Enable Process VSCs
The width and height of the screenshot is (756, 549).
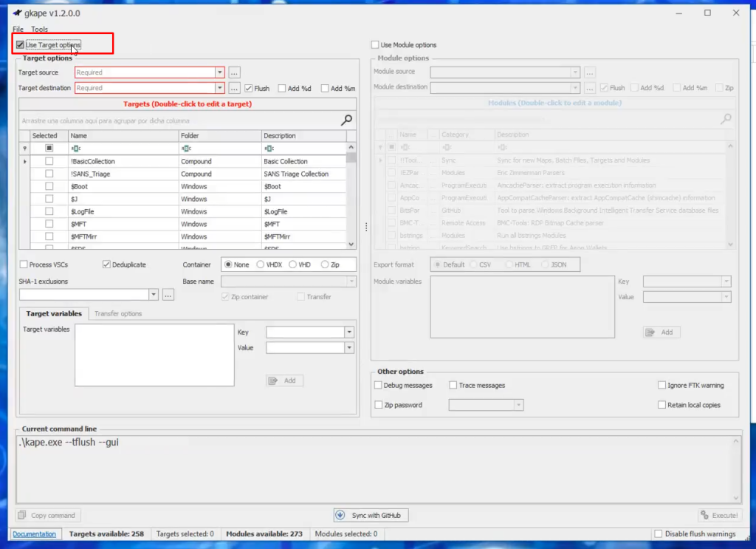click(x=24, y=265)
